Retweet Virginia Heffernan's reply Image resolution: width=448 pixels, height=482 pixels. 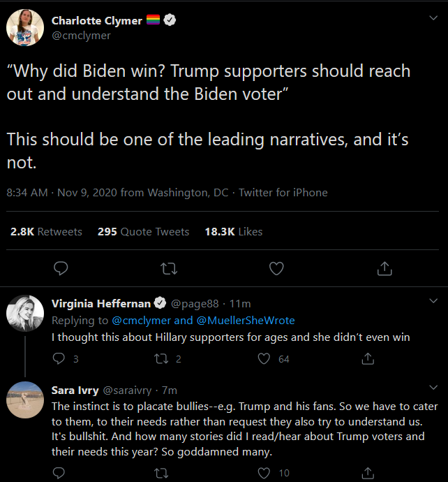pos(161,359)
